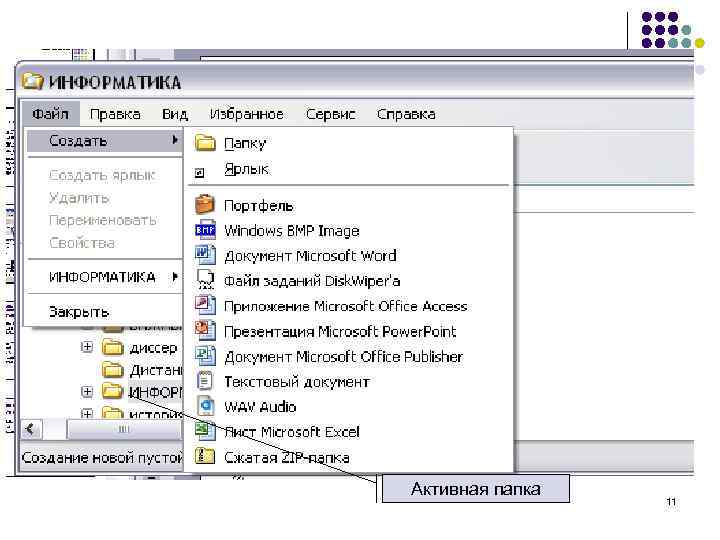Open the Файл menu
Image resolution: width=720 pixels, height=540 pixels.
[x=51, y=113]
